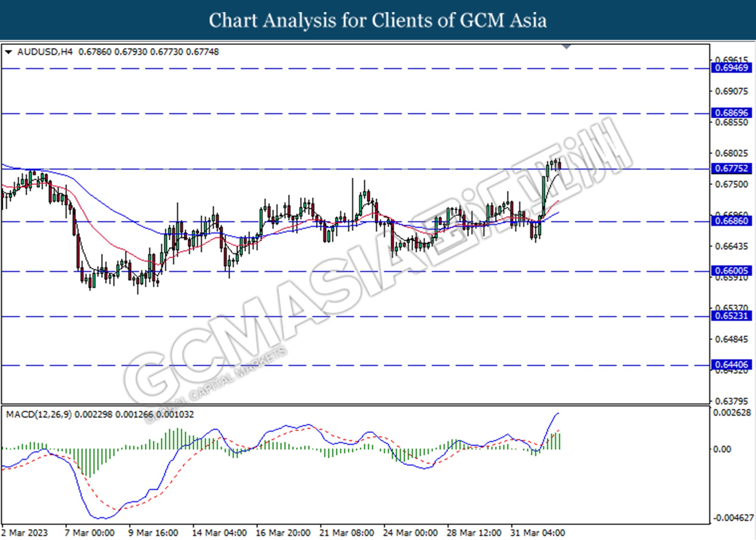Click the 0.64845 price axis value

[x=731, y=339]
